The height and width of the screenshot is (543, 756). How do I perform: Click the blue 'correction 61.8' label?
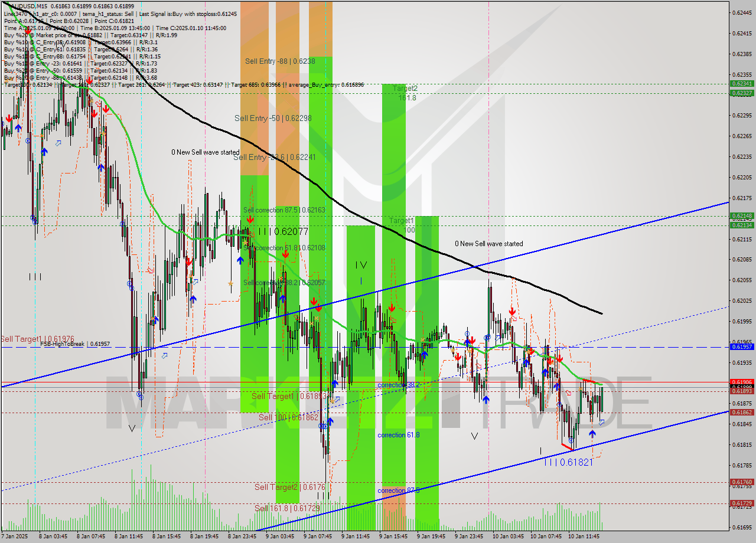click(x=399, y=435)
